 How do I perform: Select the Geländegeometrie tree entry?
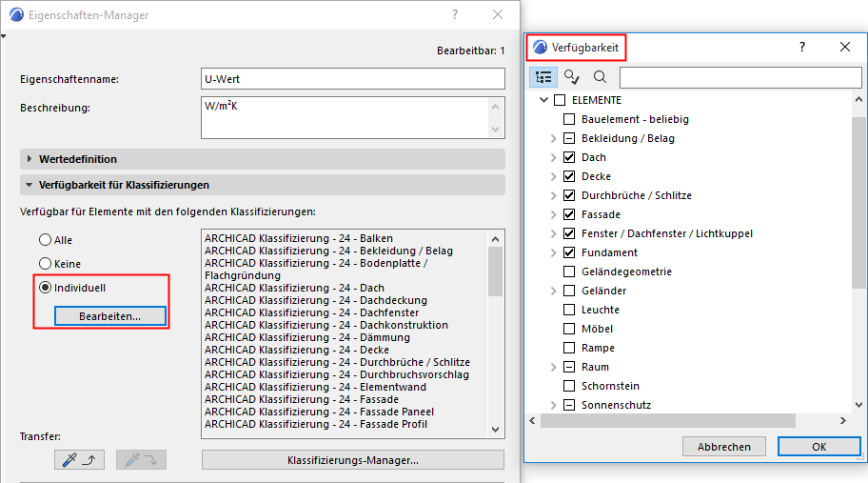pos(626,272)
